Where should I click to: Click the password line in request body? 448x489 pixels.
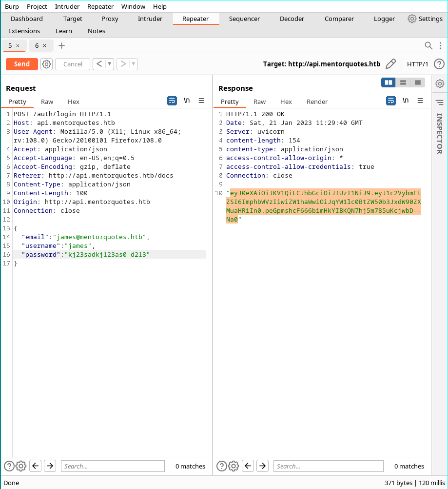(109, 254)
